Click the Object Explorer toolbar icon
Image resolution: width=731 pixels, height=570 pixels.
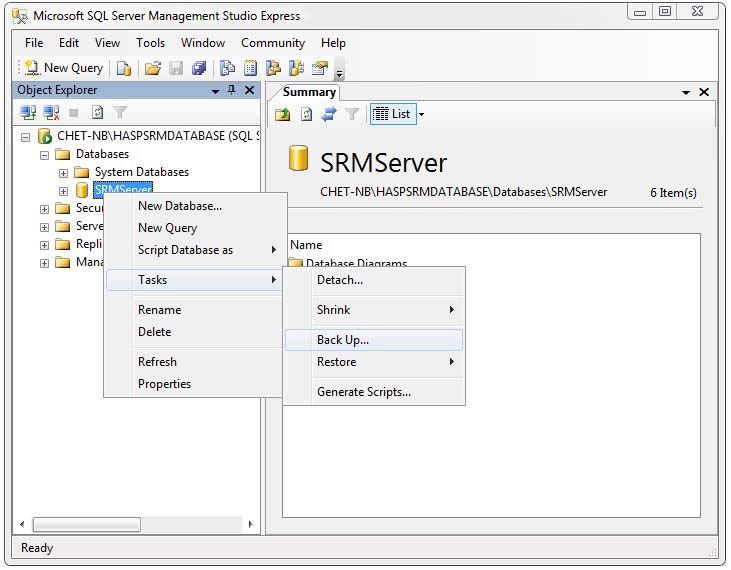click(273, 68)
